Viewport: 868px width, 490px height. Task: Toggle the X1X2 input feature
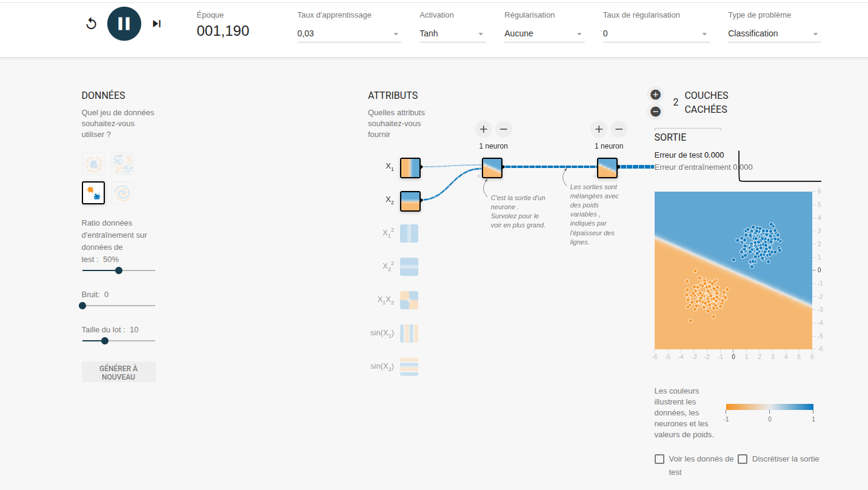409,300
